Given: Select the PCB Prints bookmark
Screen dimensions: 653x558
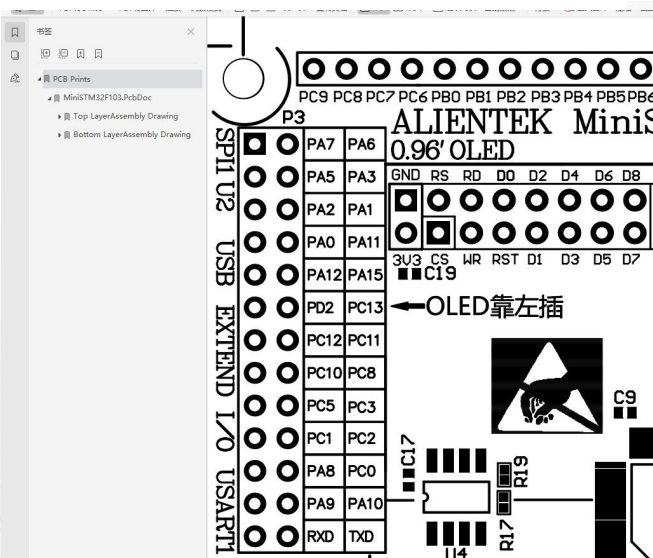Looking at the screenshot, I should point(122,79).
